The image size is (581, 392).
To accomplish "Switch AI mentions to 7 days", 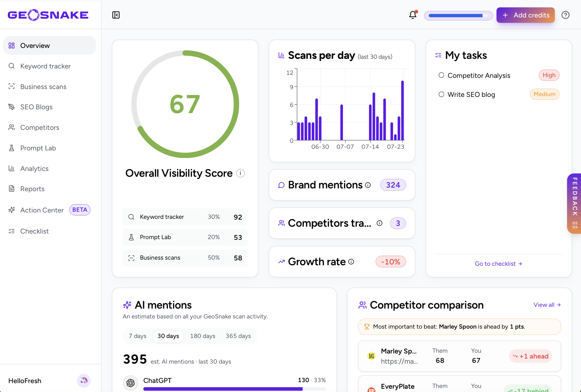I will (138, 336).
